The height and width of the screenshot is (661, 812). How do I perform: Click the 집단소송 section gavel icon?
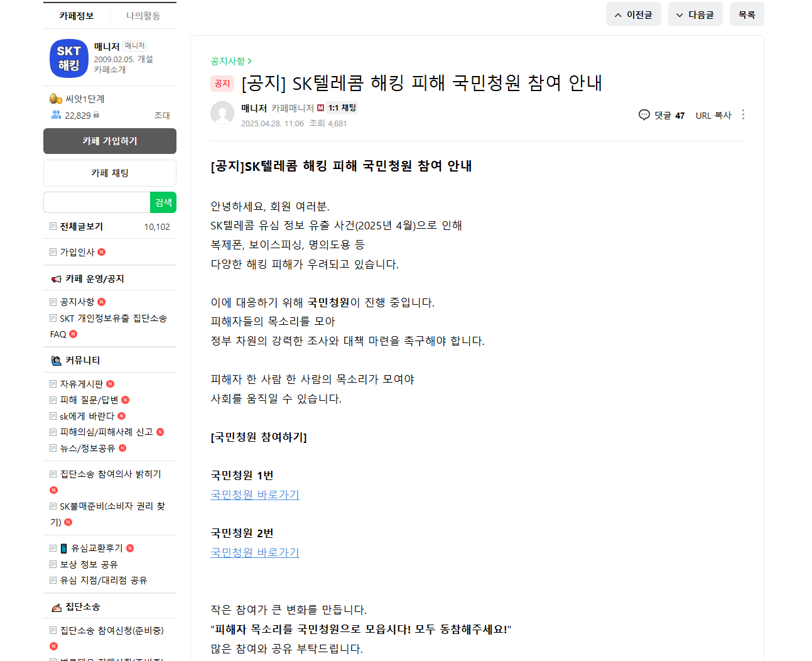point(57,607)
